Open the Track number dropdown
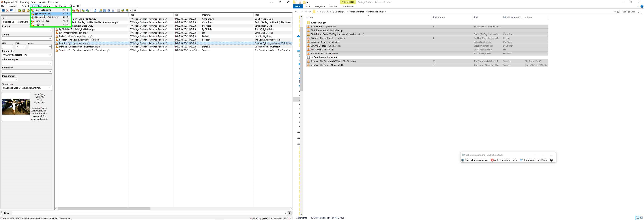 [24, 47]
